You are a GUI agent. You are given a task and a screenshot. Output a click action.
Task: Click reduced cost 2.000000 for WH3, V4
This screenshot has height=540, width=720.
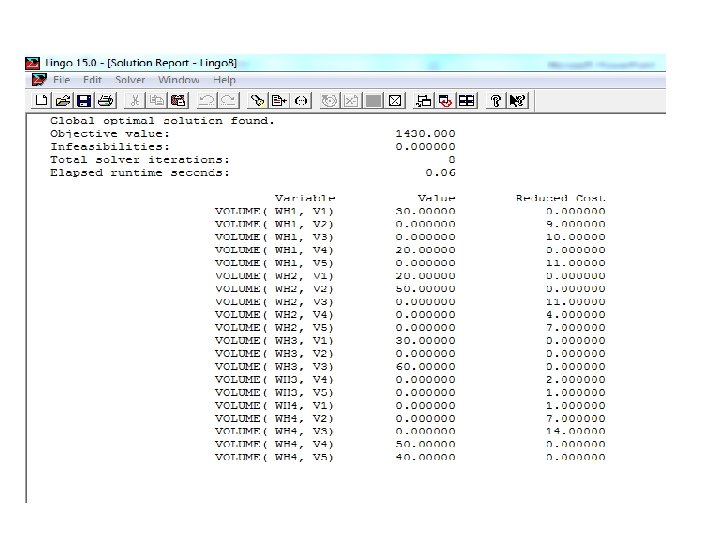575,380
